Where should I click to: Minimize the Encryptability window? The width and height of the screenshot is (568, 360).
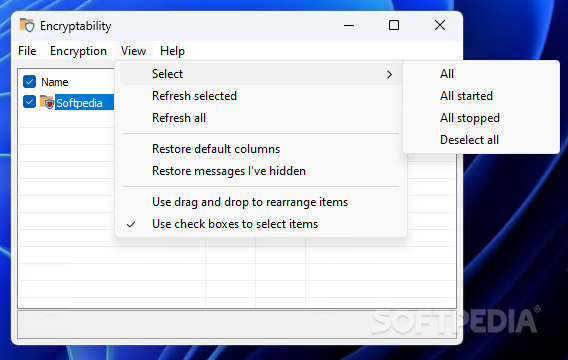(x=349, y=25)
